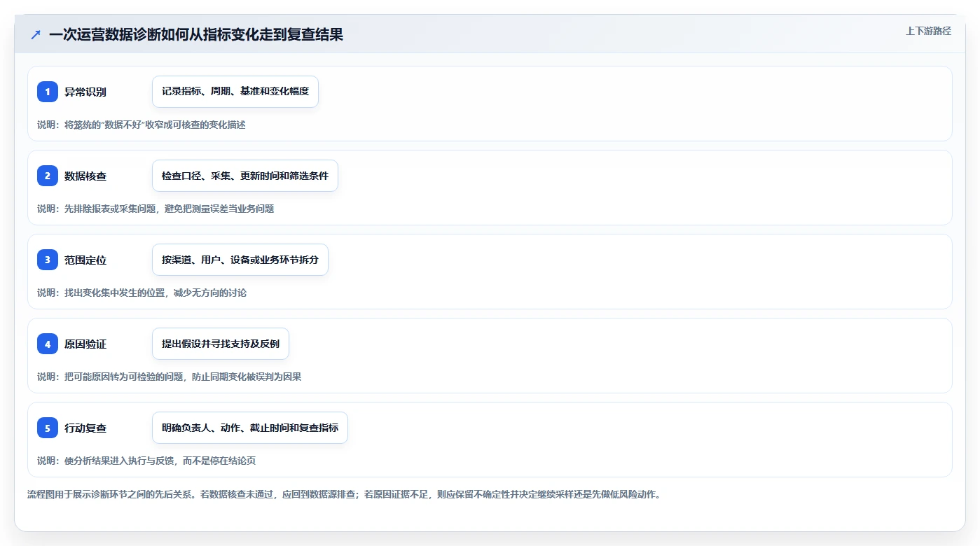Select the 异常识别 step title
The image size is (980, 546).
[x=85, y=92]
